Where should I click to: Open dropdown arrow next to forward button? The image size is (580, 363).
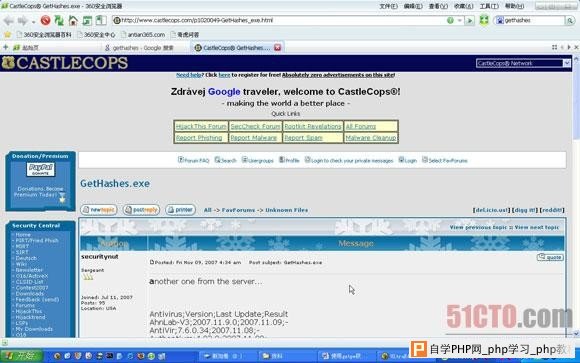pos(33,21)
